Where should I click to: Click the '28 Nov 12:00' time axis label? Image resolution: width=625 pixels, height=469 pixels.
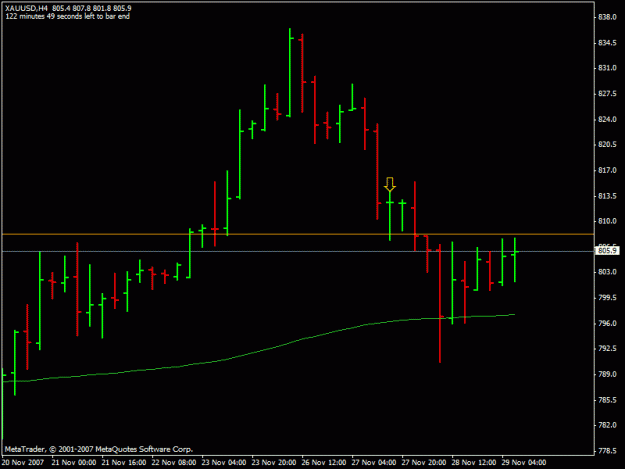(474, 462)
